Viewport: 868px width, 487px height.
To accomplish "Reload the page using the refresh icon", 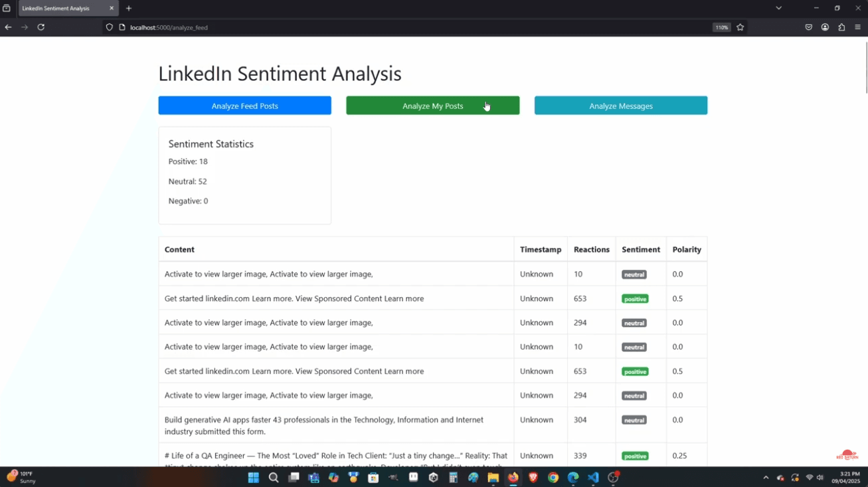I will [41, 27].
